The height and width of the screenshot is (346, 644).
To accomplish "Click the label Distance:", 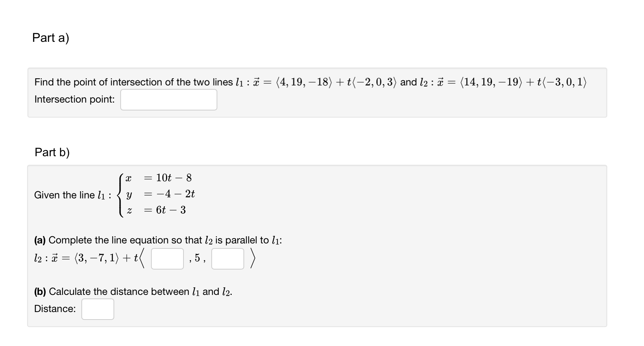I will 54,309.
